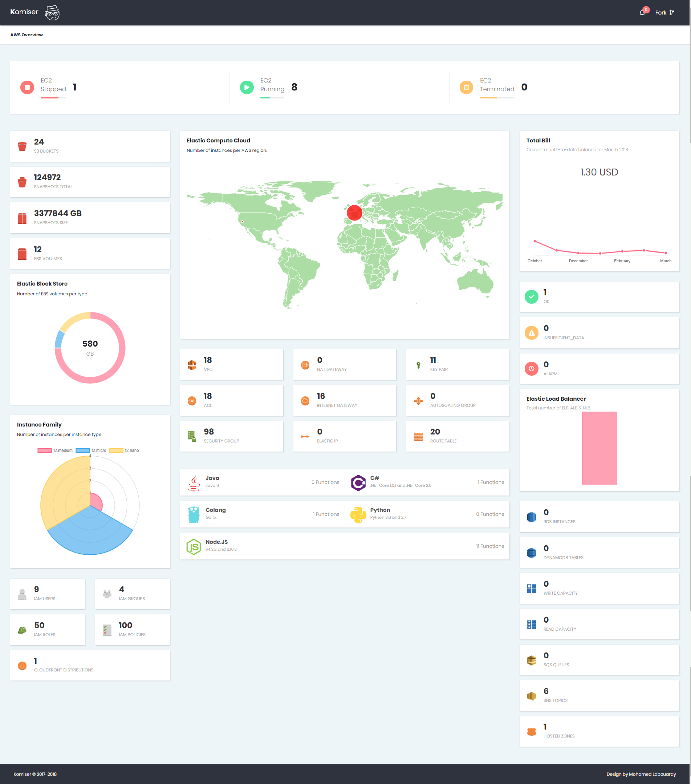The height and width of the screenshot is (784, 691).
Task: Click the ACL icon
Action: click(192, 401)
